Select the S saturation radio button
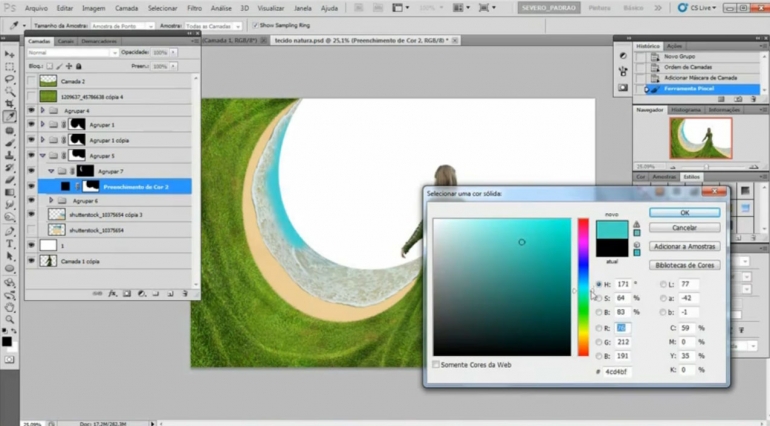 tap(599, 298)
